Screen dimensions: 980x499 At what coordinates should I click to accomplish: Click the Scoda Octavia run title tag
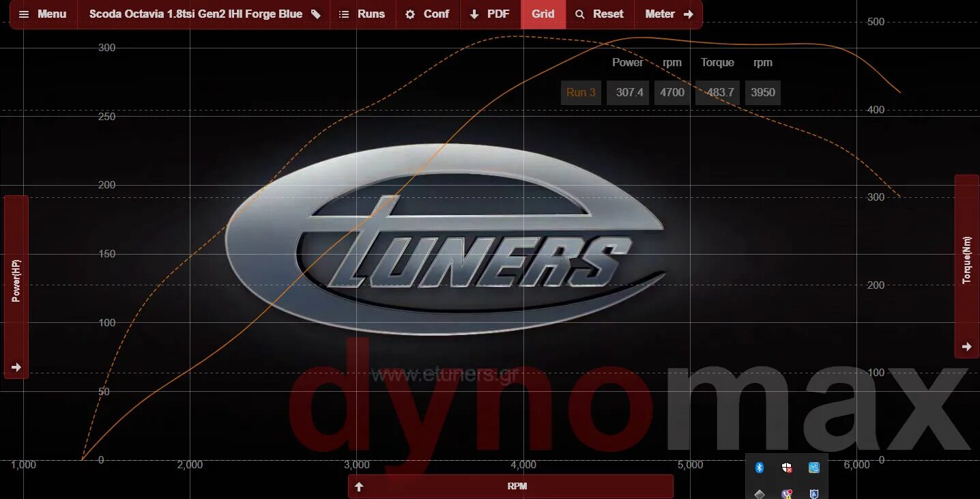click(x=204, y=14)
